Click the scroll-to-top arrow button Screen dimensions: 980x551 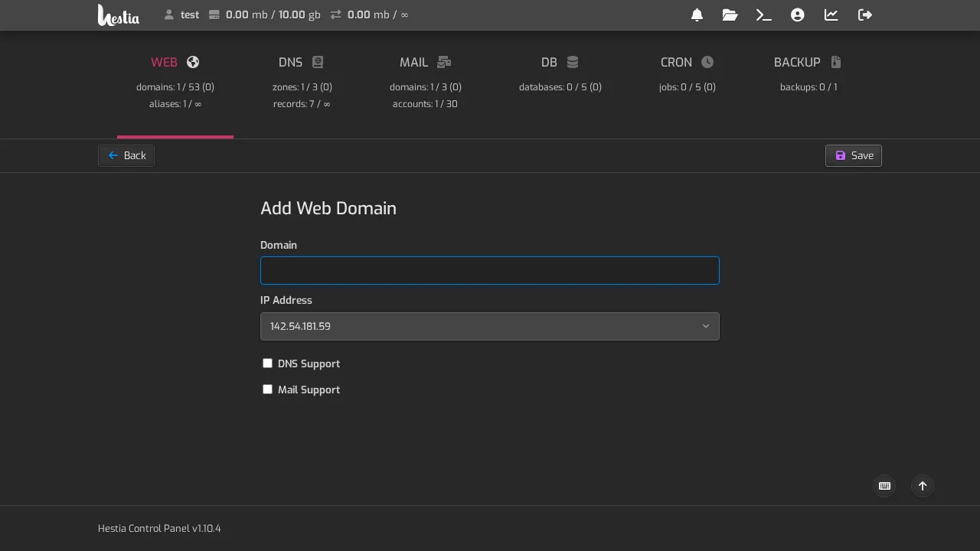923,486
